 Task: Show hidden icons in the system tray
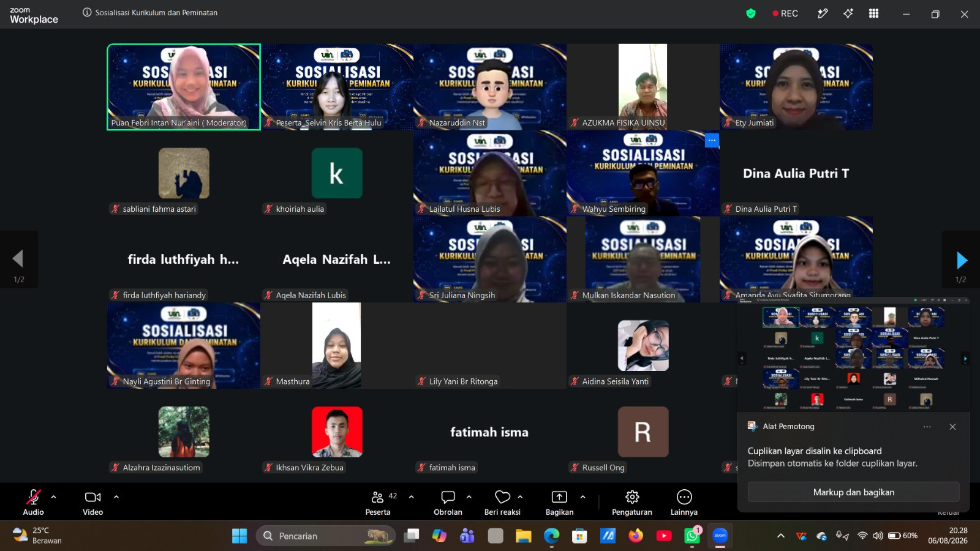coord(781,536)
